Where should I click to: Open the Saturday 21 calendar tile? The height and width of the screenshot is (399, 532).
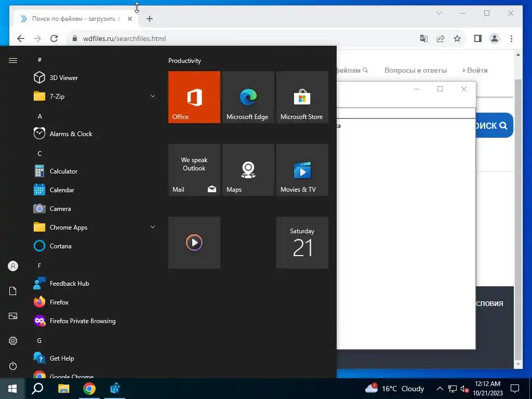[x=302, y=243]
